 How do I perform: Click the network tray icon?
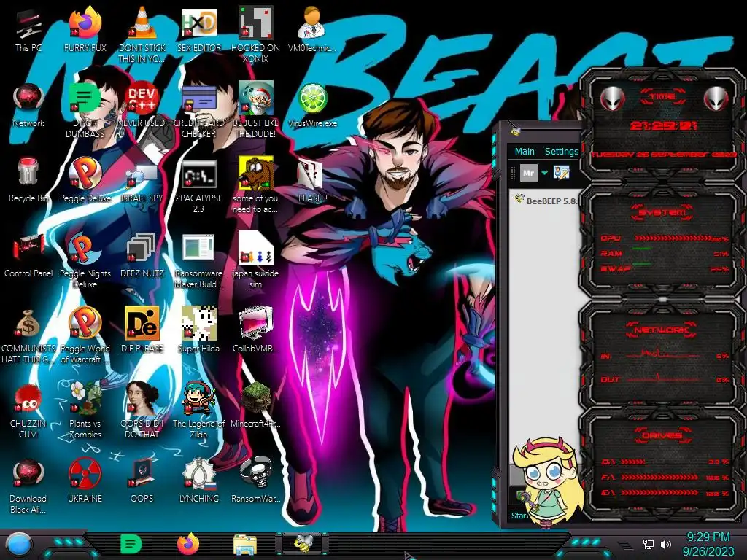[x=649, y=544]
